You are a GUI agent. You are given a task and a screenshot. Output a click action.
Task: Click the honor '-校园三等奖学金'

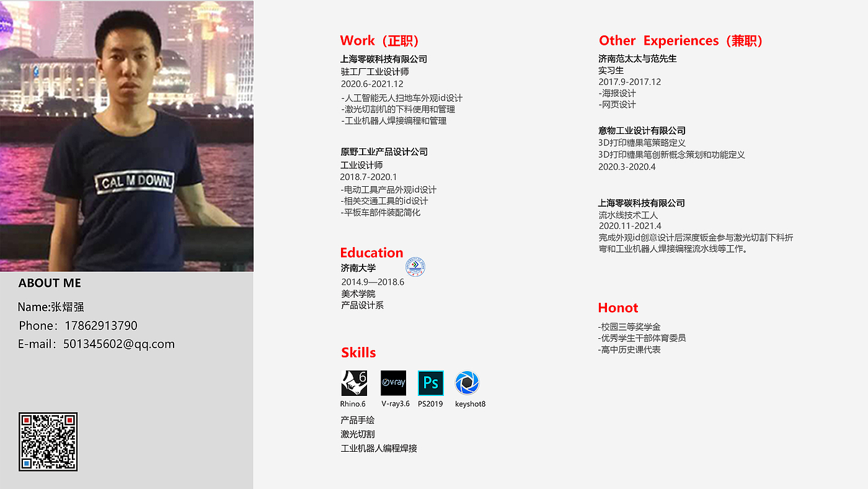pyautogui.click(x=629, y=327)
